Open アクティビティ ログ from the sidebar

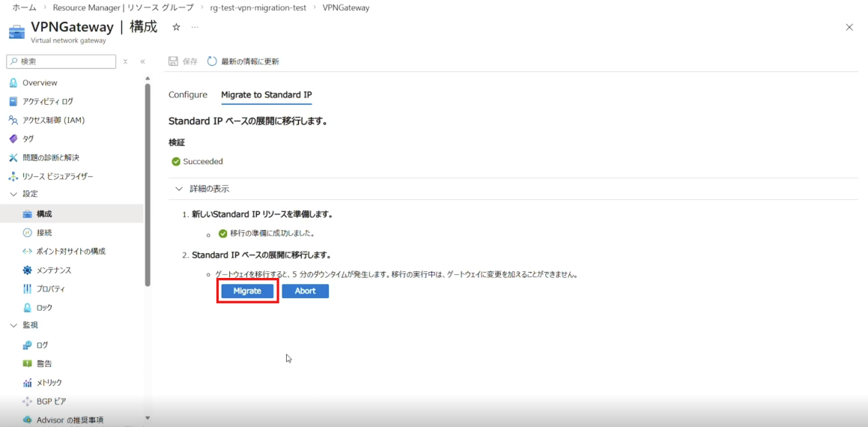click(x=47, y=101)
